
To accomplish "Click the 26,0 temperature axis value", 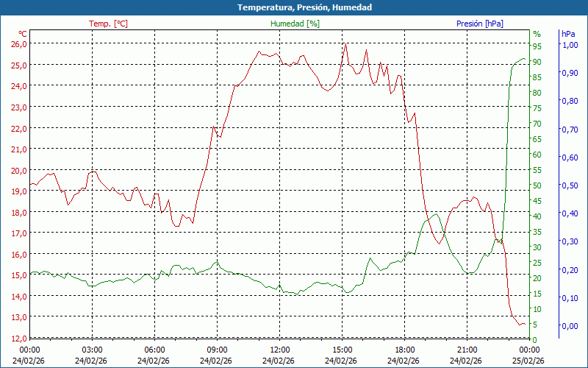I will pos(19,44).
